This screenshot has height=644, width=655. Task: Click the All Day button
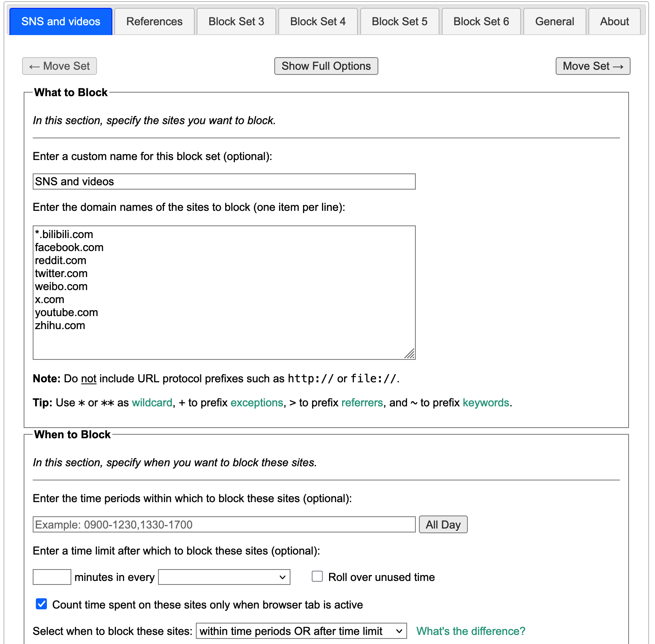coord(443,525)
